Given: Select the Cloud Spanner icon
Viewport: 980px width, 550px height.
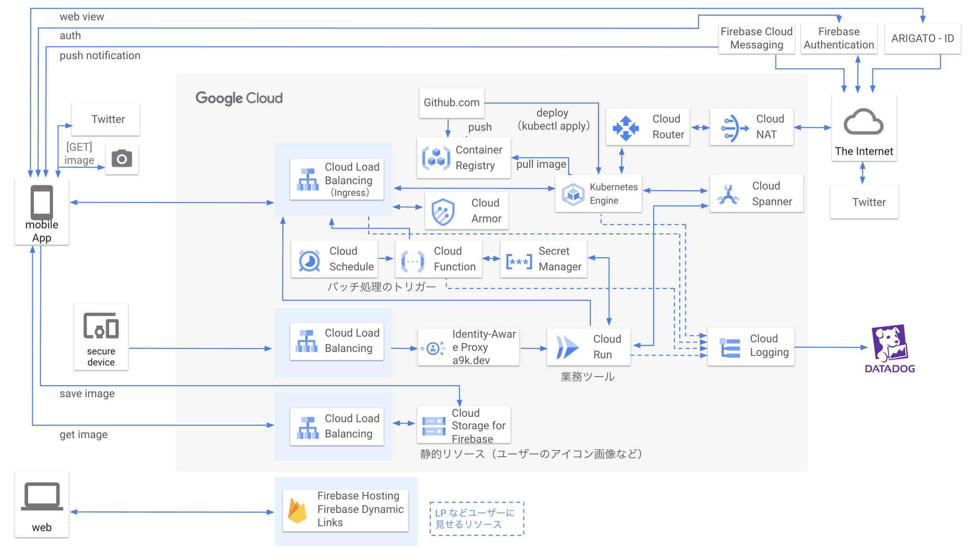Looking at the screenshot, I should tap(728, 195).
